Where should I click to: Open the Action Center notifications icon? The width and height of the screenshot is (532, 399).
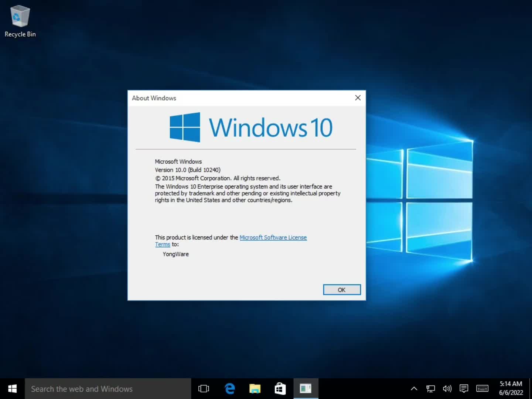coord(464,389)
